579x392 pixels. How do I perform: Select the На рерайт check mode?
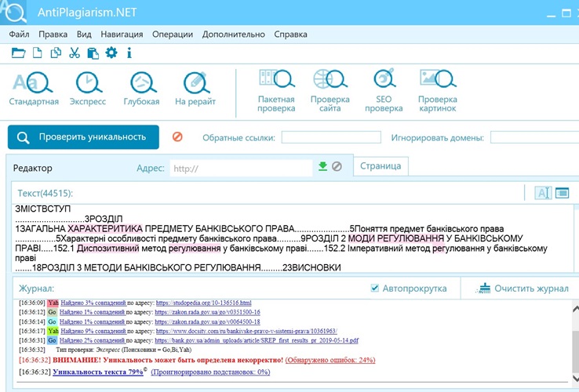pos(195,89)
